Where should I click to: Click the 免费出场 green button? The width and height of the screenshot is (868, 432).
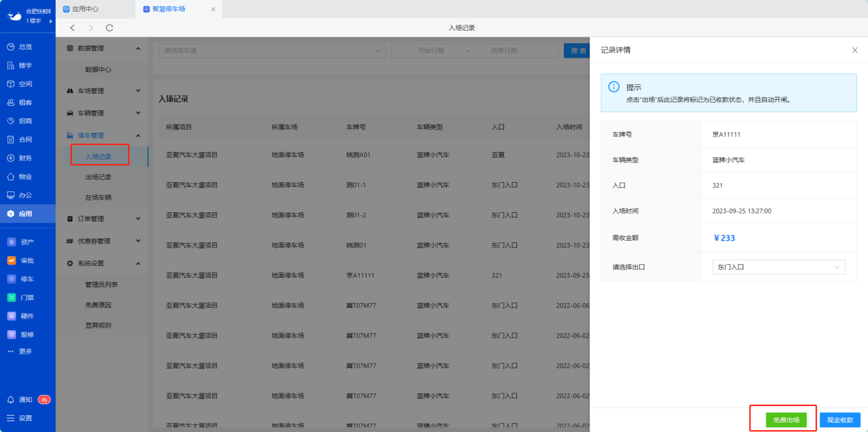(786, 420)
